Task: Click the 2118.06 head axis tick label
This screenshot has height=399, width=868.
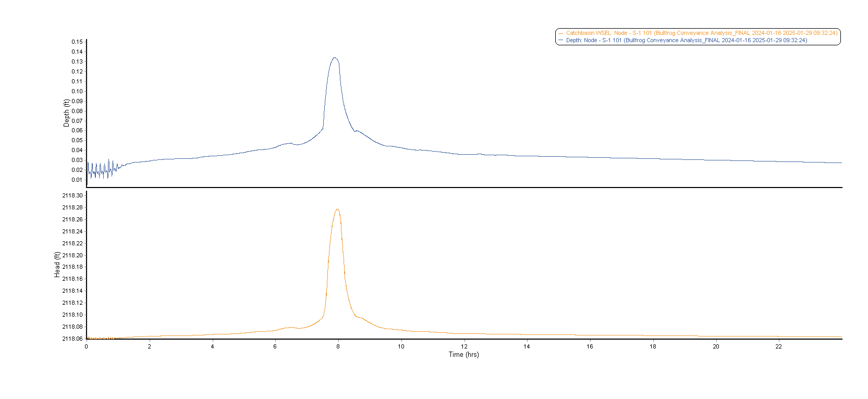Action: pos(72,339)
